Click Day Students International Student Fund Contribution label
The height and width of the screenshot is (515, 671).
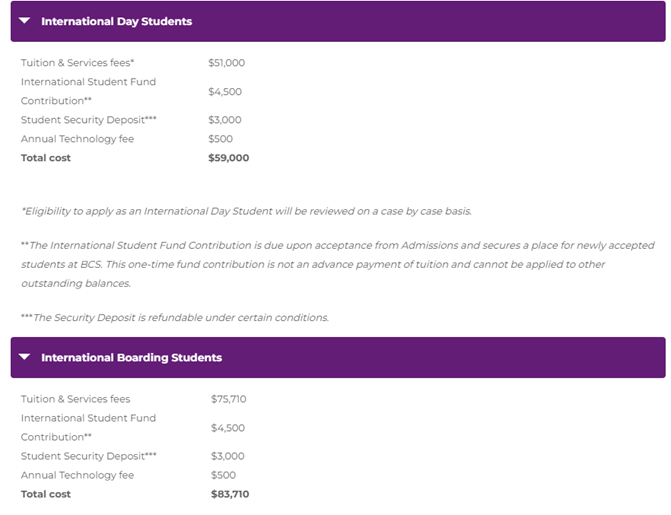88,91
